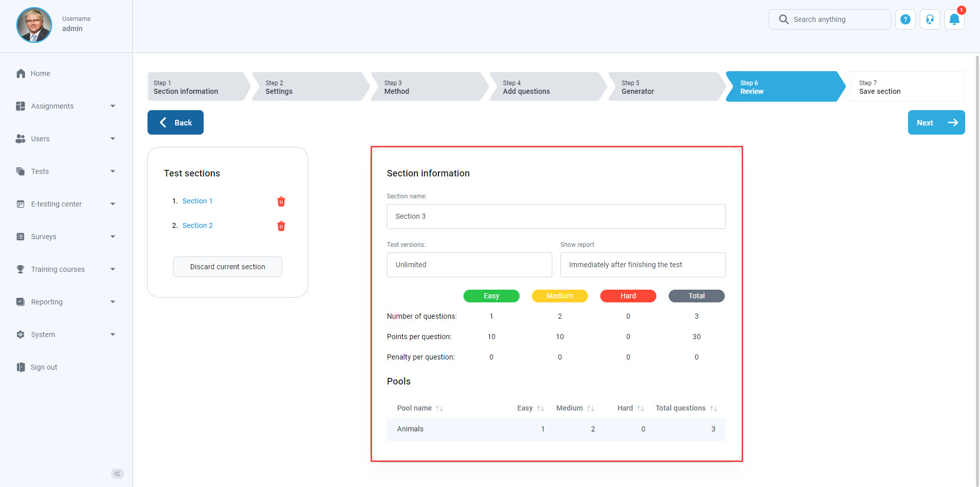Screen dimensions: 980x487
Task: Click the trash icon beside Section 2
Action: tap(281, 226)
